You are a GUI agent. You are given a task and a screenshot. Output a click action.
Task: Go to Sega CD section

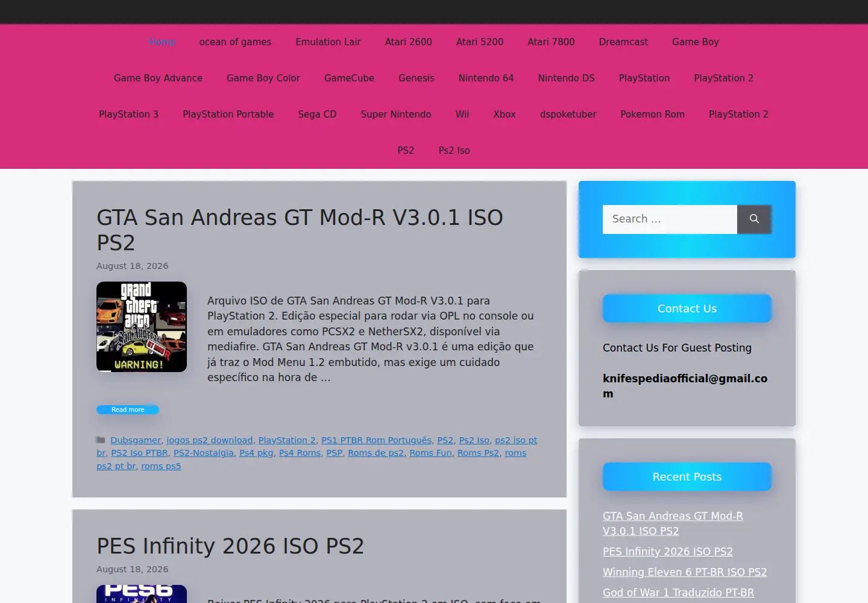[317, 115]
